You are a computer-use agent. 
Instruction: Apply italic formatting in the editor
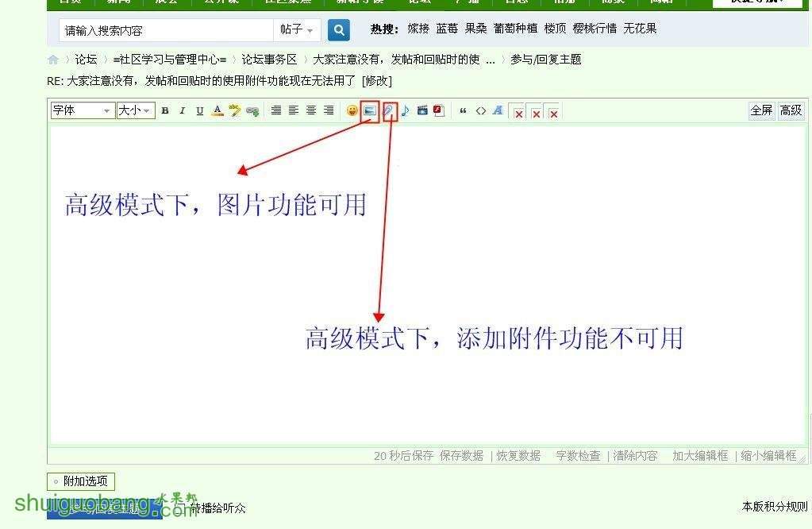[182, 111]
